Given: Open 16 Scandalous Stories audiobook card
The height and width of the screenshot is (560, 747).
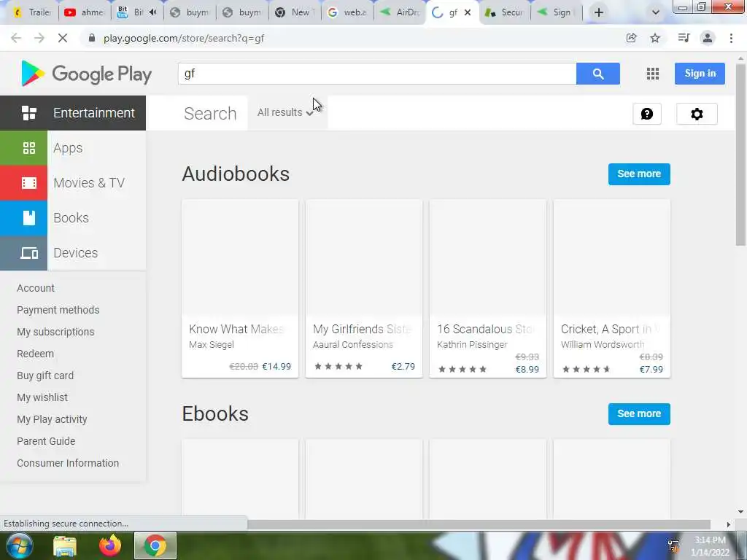Looking at the screenshot, I should pos(488,289).
